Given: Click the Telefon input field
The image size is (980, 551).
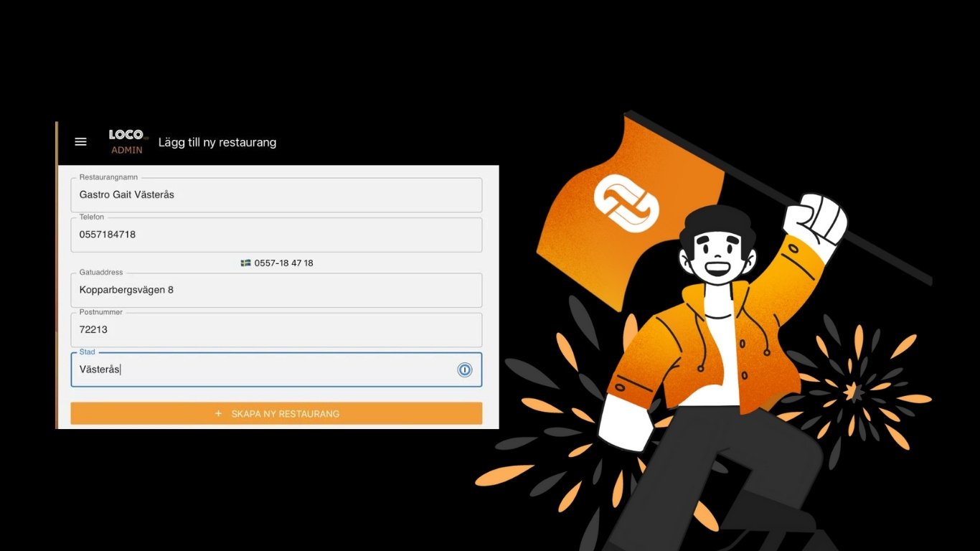Looking at the screenshot, I should (x=276, y=235).
